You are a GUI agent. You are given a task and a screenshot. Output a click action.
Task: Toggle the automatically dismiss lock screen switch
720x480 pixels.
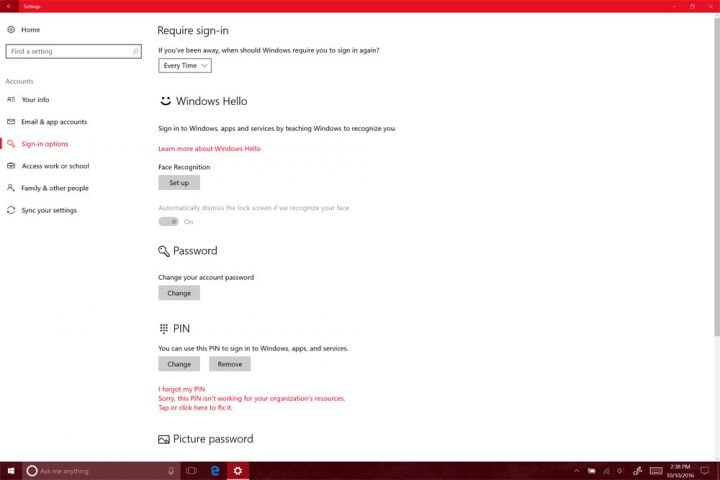click(169, 221)
